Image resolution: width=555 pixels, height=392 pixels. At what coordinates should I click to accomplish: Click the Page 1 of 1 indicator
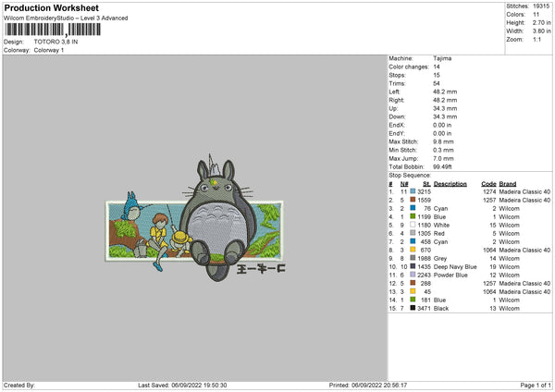click(536, 385)
